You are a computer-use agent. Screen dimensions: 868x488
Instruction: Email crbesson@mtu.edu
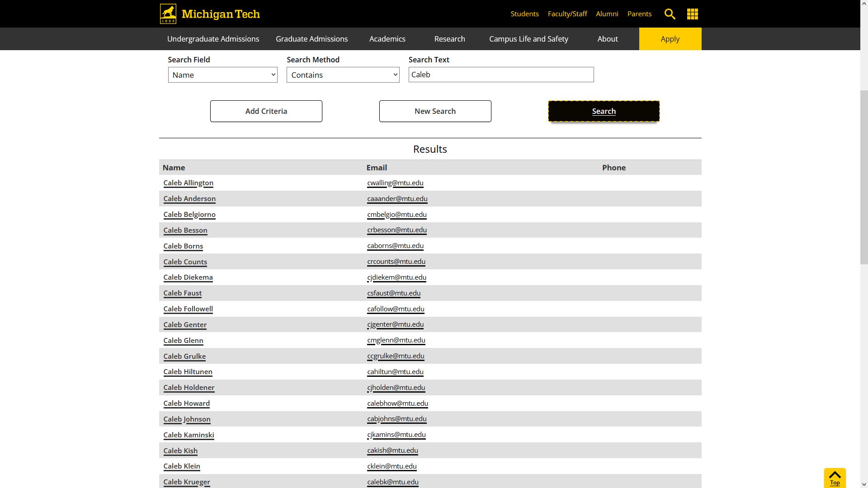397,230
